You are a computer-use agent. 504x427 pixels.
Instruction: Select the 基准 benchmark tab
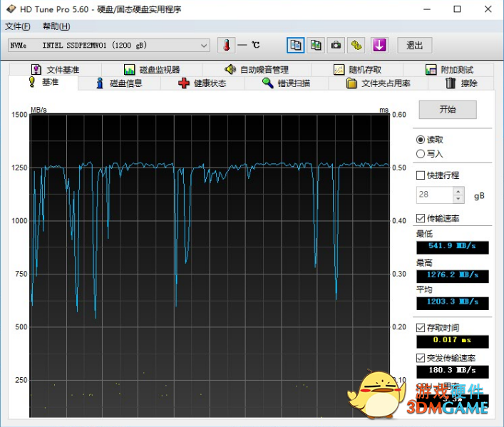click(43, 82)
